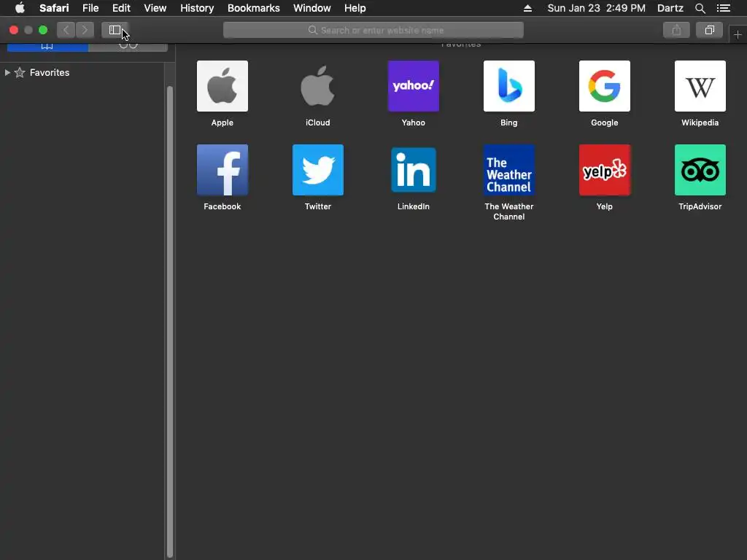Click the eject icon in menu bar
The image size is (747, 560).
coord(527,8)
